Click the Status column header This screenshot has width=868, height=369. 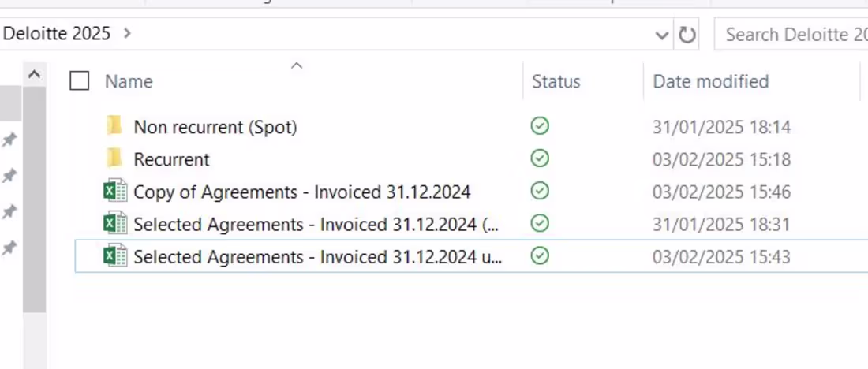coord(556,81)
